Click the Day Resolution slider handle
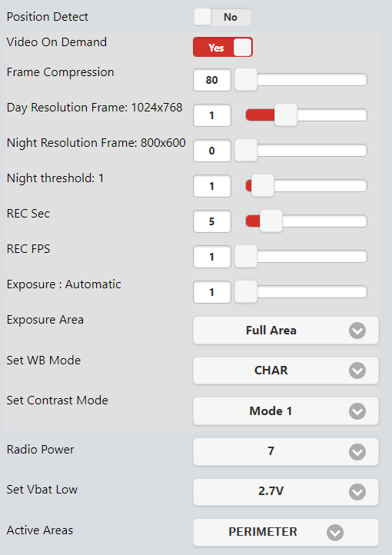 285,115
